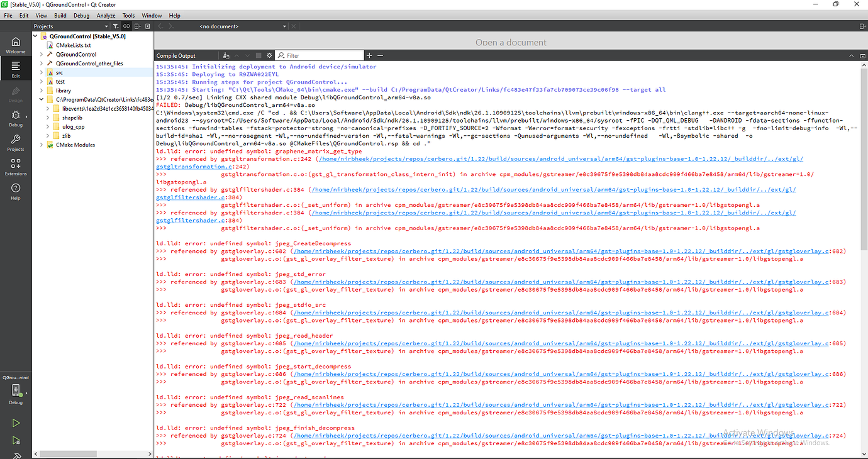868x459 pixels.
Task: Open the Edit menu
Action: (x=24, y=15)
